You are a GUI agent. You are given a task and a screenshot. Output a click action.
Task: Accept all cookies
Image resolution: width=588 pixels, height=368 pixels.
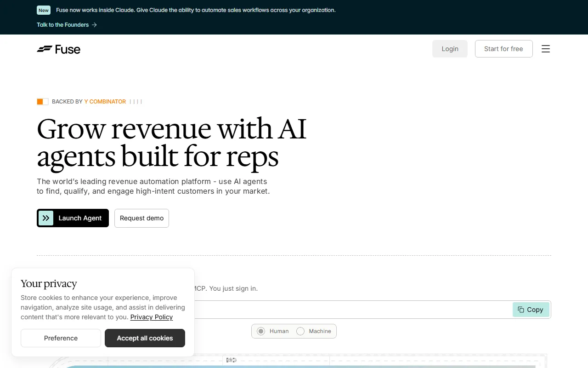(x=145, y=338)
